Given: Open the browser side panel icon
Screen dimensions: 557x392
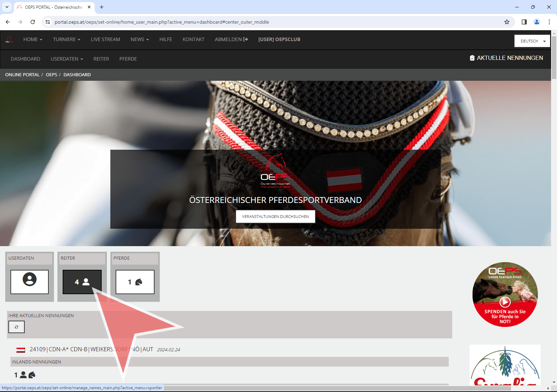Looking at the screenshot, I should click(524, 22).
